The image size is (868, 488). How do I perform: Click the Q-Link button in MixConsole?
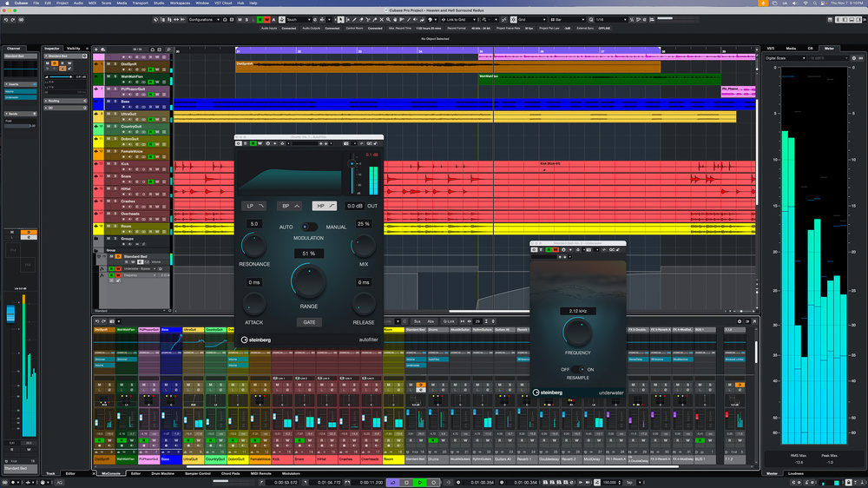coord(449,321)
